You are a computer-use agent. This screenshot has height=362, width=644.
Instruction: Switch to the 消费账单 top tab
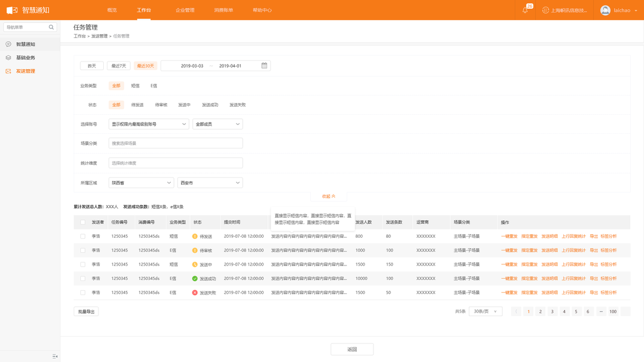coord(223,10)
